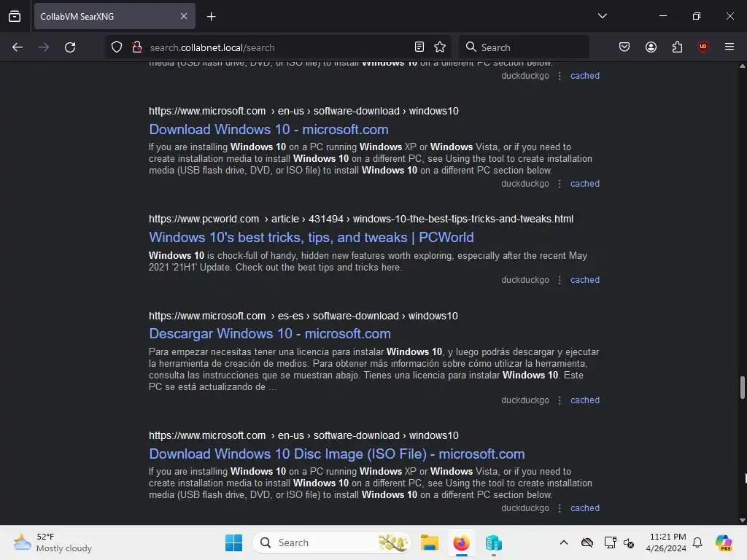This screenshot has width=747, height=560.
Task: Go forward using the forward arrow
Action: (44, 47)
